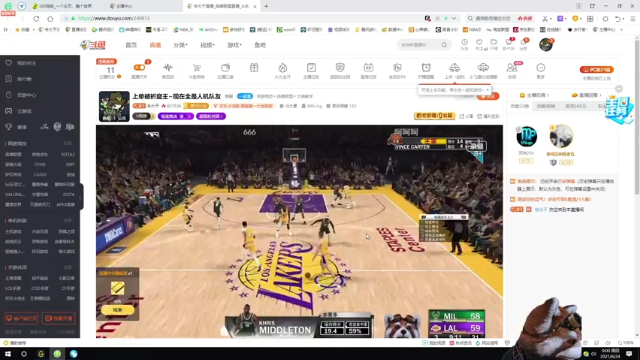Open the checklist task tool icon
This screenshot has width=640, height=360.
click(311, 70)
